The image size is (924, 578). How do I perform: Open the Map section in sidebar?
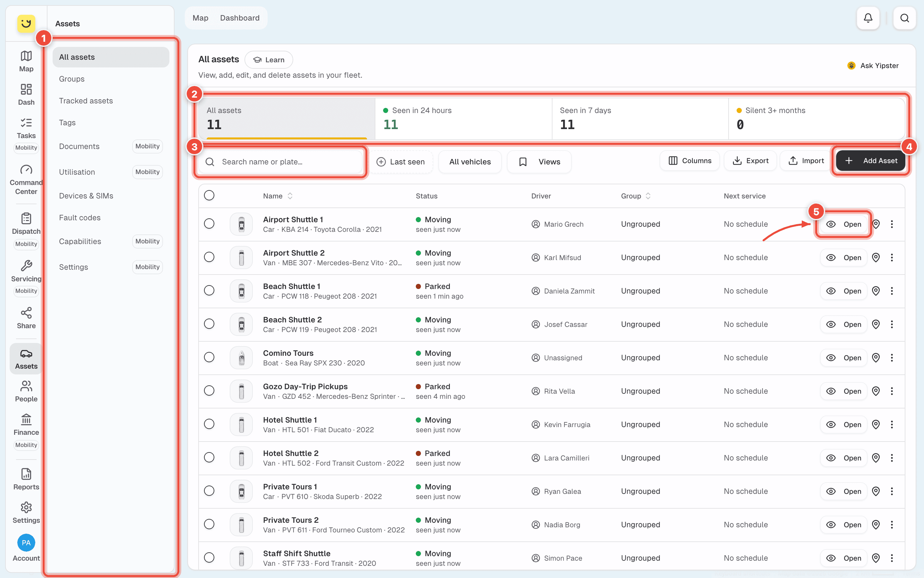pyautogui.click(x=26, y=61)
